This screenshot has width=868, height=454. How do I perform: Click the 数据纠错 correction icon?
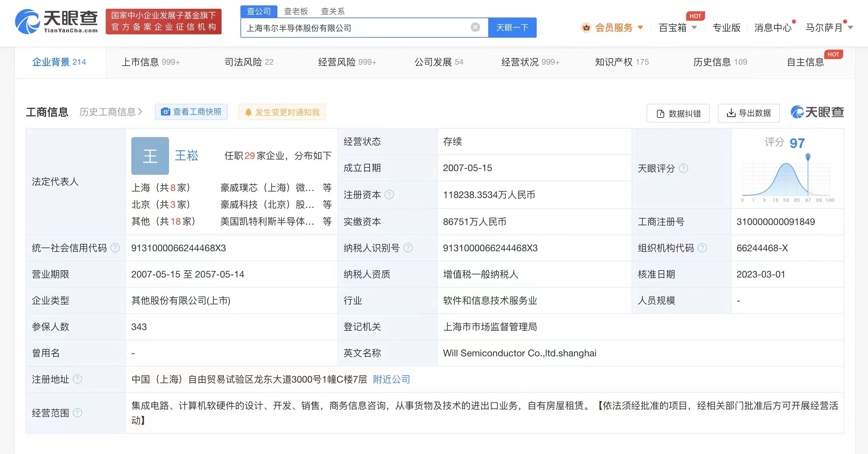click(x=660, y=113)
